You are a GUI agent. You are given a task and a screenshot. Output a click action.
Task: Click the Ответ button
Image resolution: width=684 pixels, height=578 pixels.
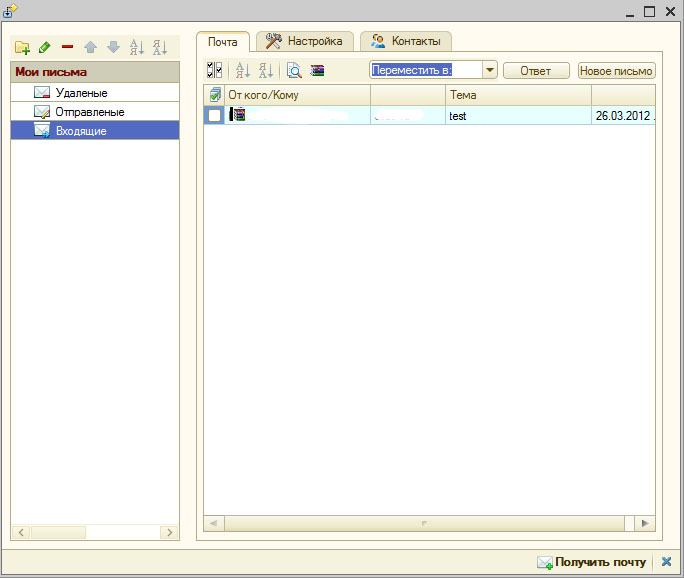(x=536, y=71)
